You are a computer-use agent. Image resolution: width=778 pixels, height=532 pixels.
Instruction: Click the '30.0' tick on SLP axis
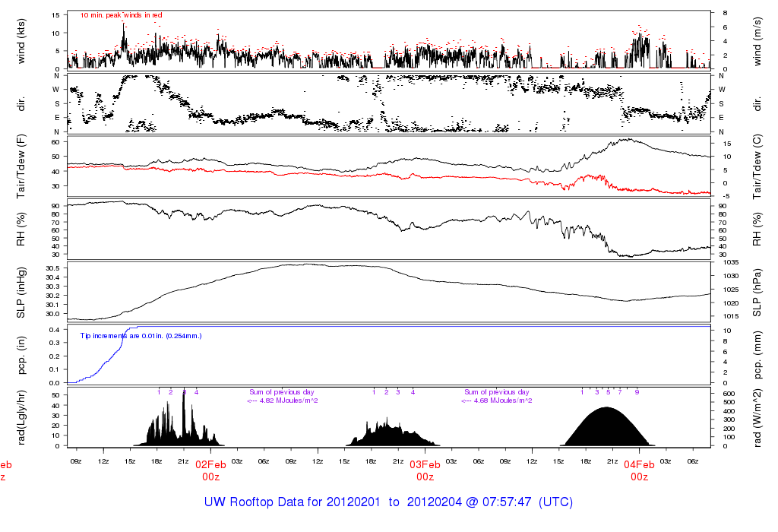click(x=52, y=314)
